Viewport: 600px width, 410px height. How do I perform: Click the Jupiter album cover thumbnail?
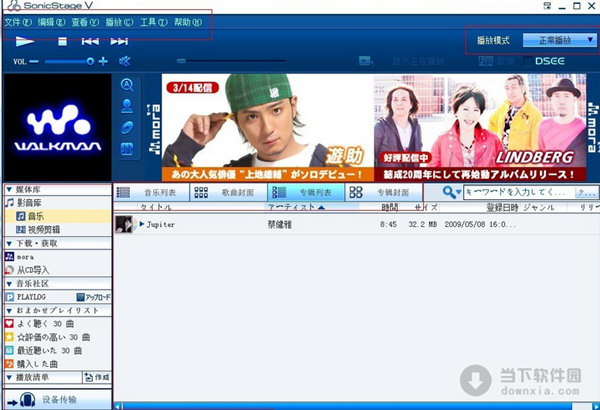click(x=125, y=224)
